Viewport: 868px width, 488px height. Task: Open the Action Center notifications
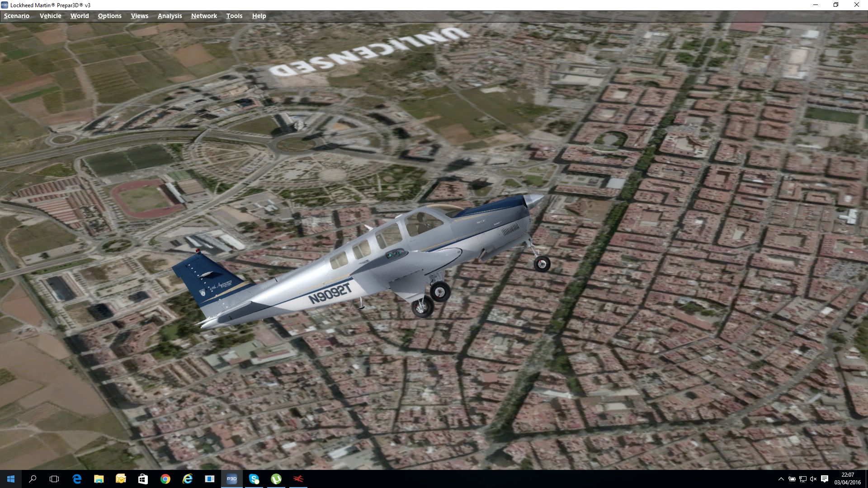[x=825, y=479]
